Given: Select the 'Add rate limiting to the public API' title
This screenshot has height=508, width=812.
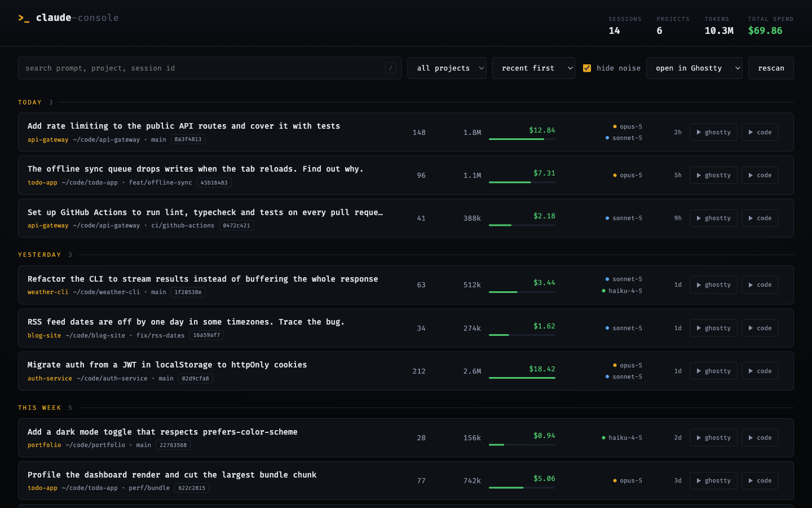Looking at the screenshot, I should click(184, 126).
